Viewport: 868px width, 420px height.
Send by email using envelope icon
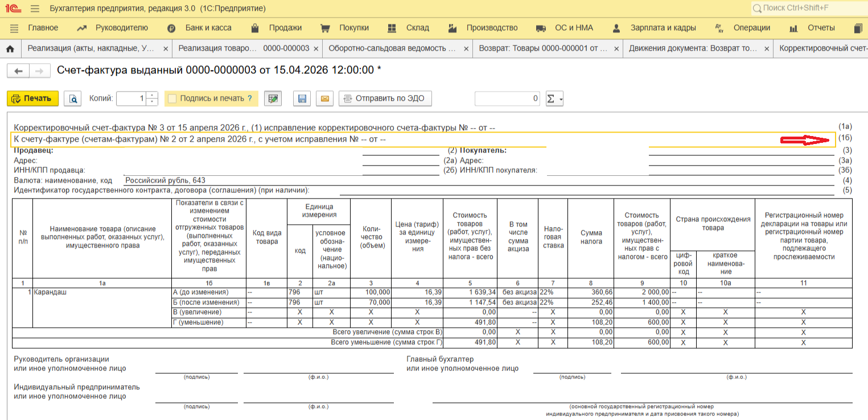[324, 98]
